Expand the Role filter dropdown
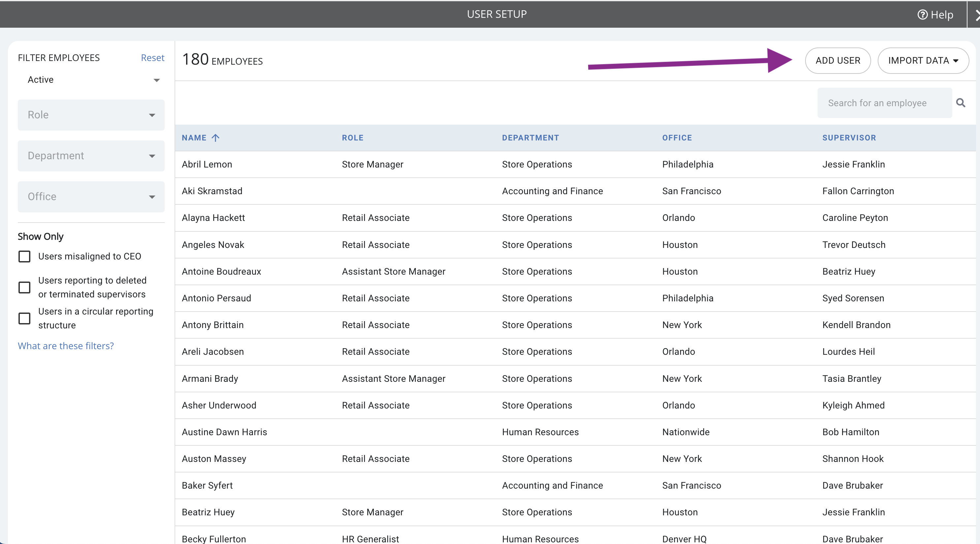This screenshot has height=544, width=980. [x=91, y=115]
